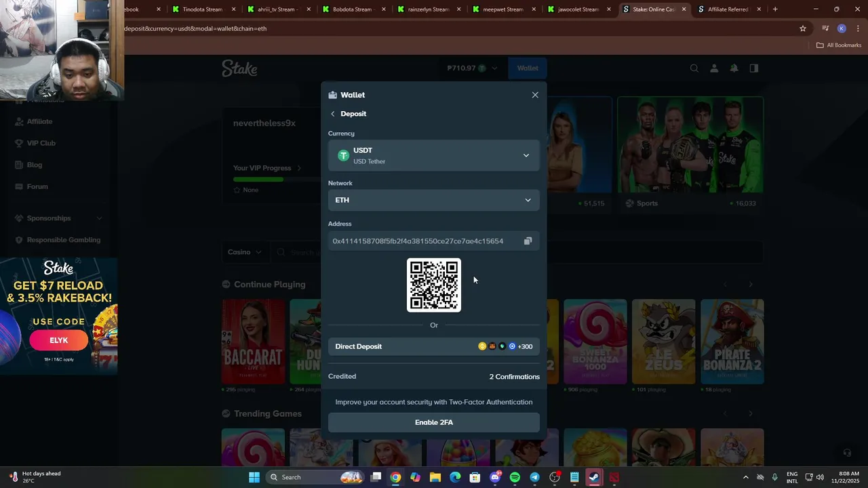This screenshot has height=488, width=868.
Task: Open the search magnifier in Stake header
Action: tap(694, 68)
